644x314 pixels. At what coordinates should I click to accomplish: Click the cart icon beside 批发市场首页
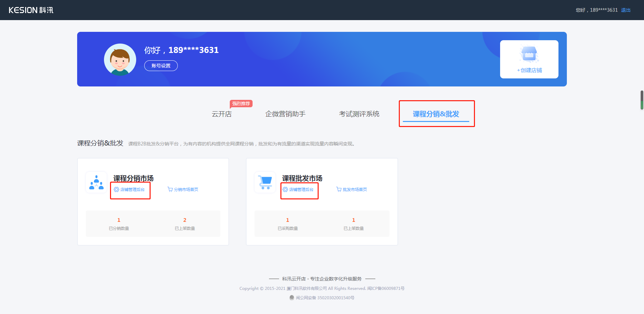pyautogui.click(x=338, y=189)
